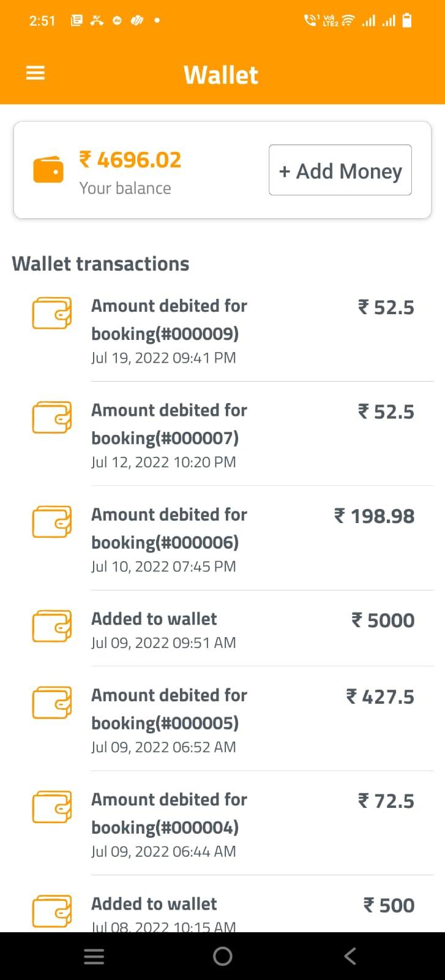Tap the wallet icon for booking #000007
Viewport: 445px width, 980px height.
click(x=52, y=418)
